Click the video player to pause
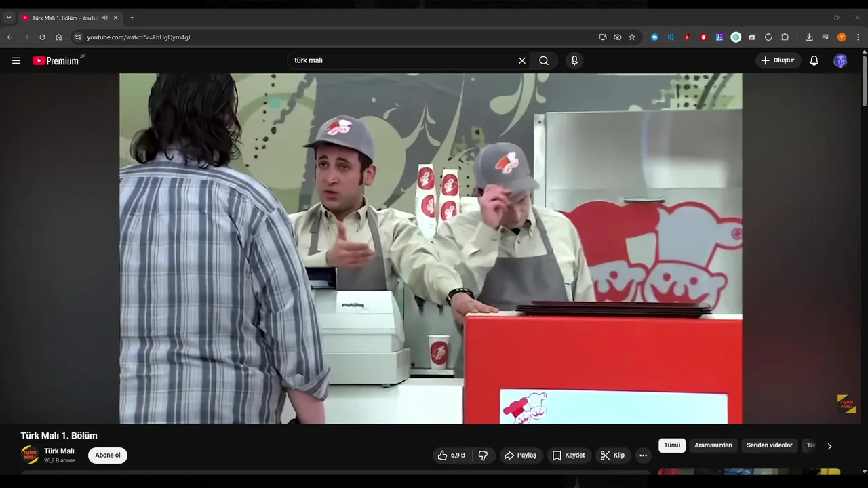 click(x=431, y=248)
